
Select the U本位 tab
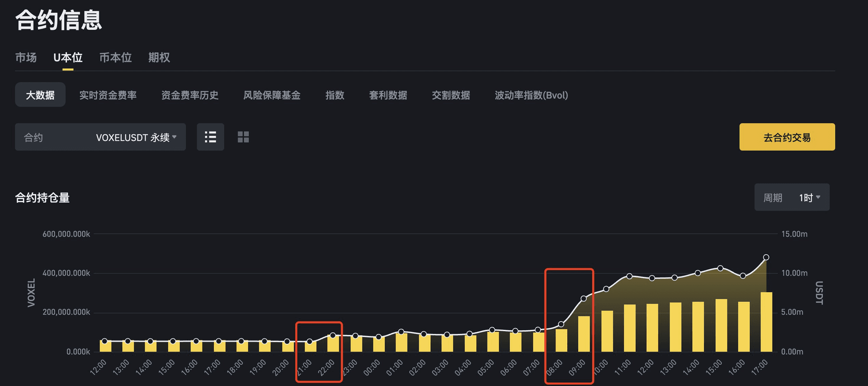pos(68,57)
